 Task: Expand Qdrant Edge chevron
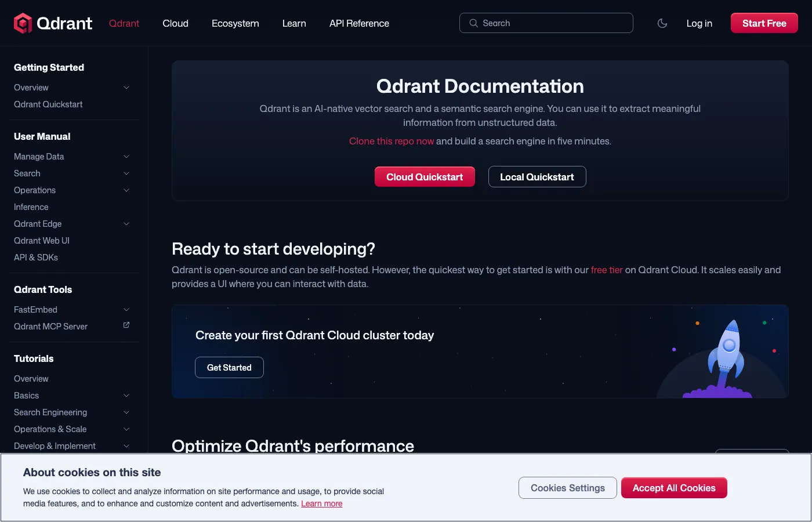pyautogui.click(x=126, y=224)
